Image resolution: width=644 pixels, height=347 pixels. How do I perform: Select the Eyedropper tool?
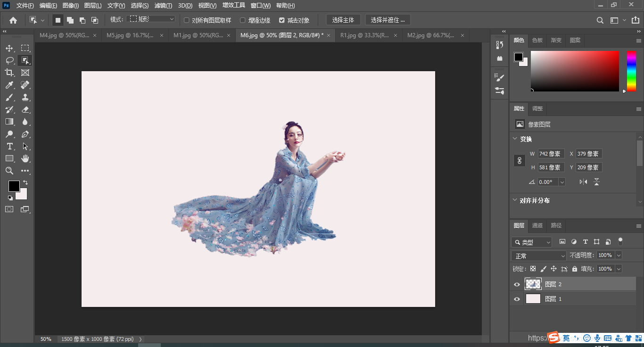pyautogui.click(x=9, y=85)
